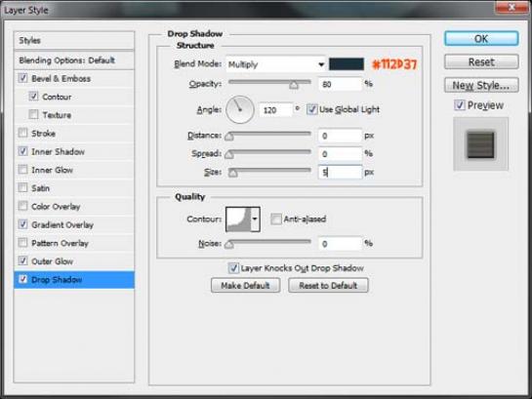Select the Outer Glow style item

(x=53, y=261)
